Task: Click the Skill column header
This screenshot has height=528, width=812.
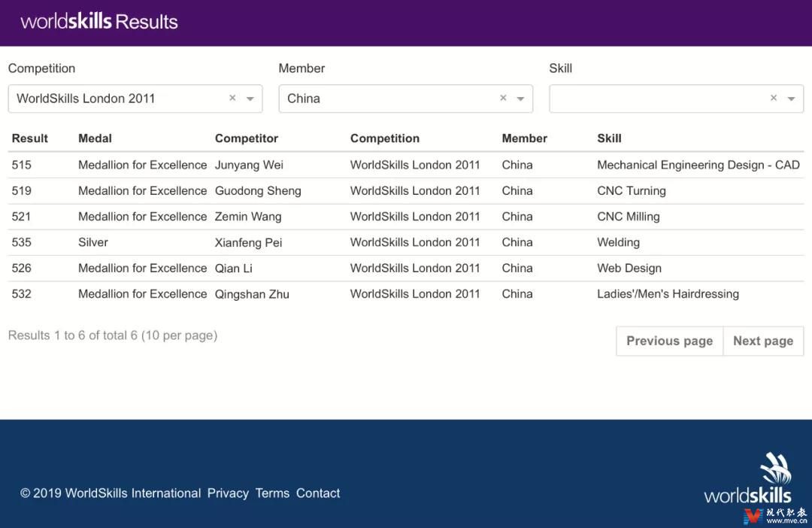Action: [x=609, y=138]
